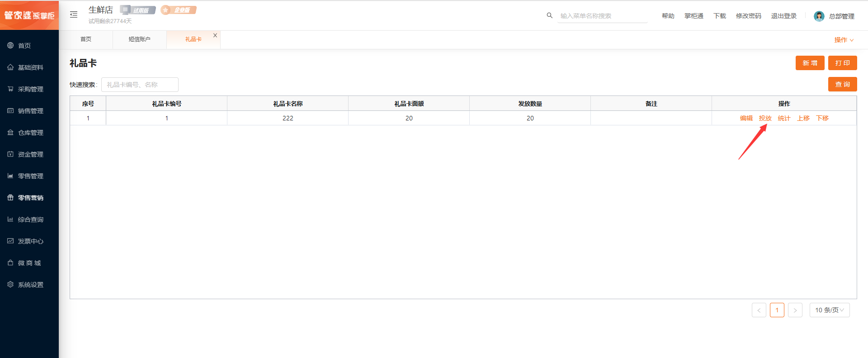
Task: Go to next page arrow
Action: [795, 310]
